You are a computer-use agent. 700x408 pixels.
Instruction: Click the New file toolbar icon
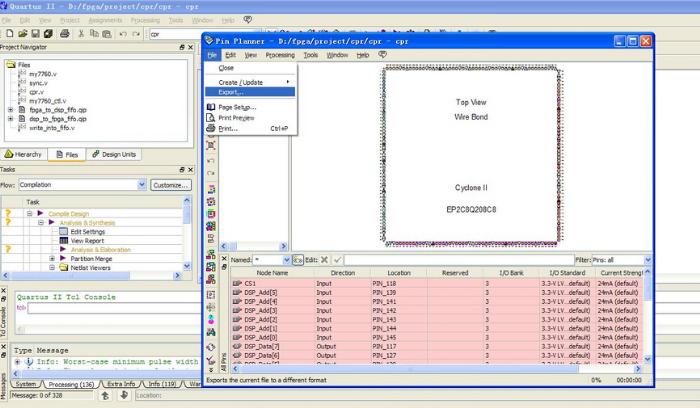click(x=8, y=34)
